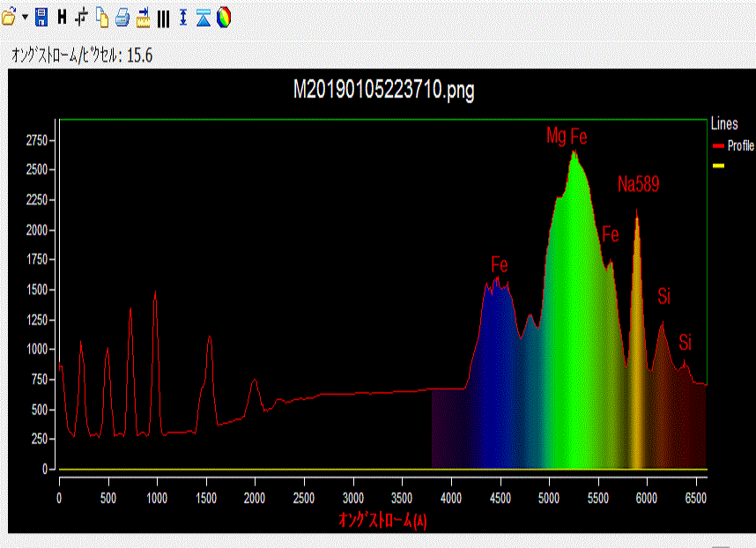Print the graph with the printer icon
The image size is (756, 548).
pyautogui.click(x=122, y=17)
